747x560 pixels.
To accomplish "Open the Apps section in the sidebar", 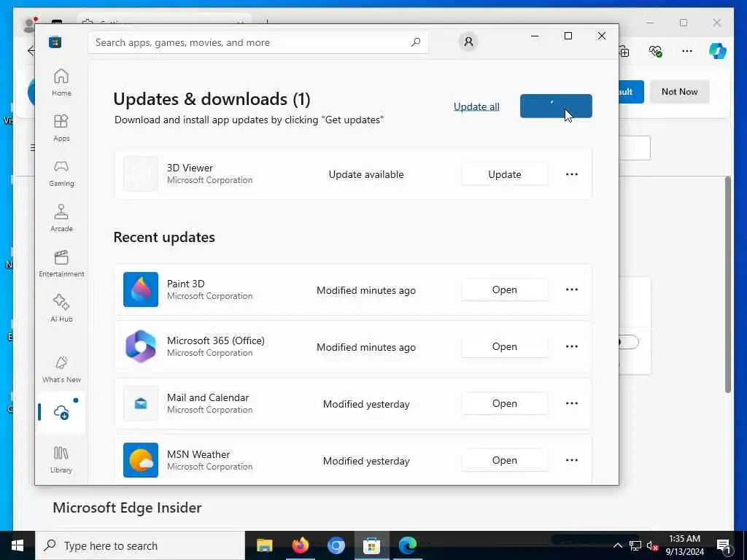I will [x=61, y=128].
